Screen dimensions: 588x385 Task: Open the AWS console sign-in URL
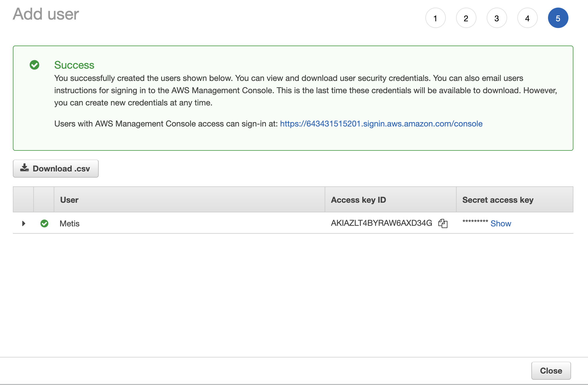click(x=381, y=124)
